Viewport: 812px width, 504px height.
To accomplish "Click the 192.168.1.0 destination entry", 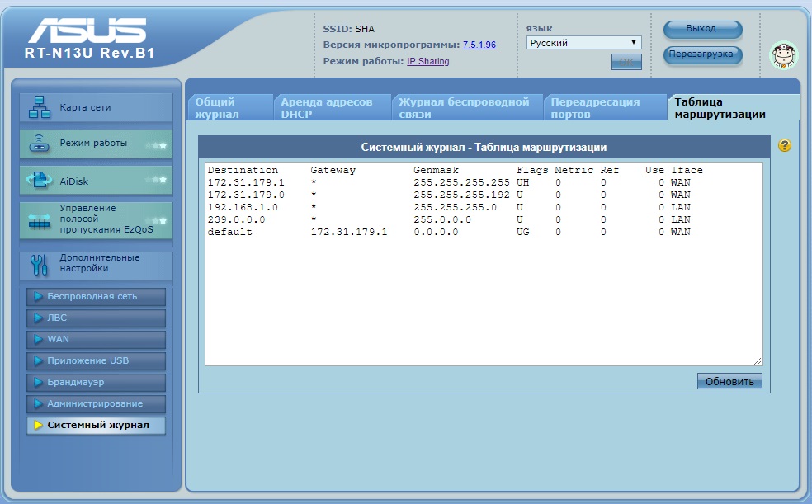I will (x=243, y=208).
